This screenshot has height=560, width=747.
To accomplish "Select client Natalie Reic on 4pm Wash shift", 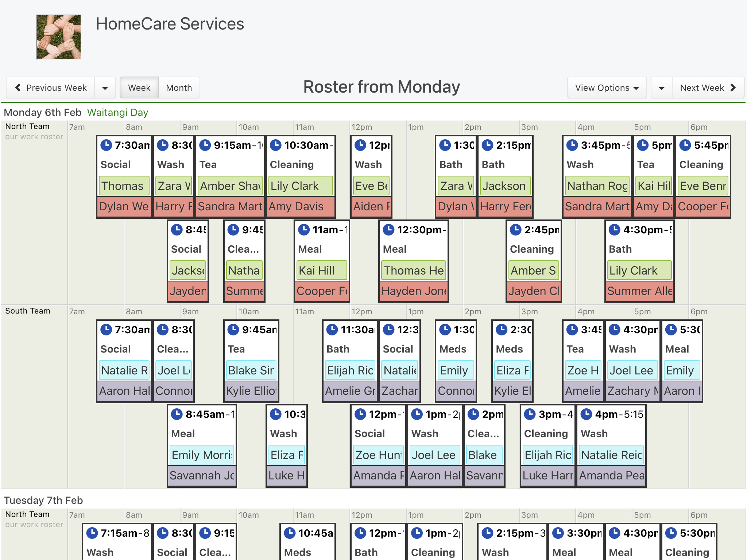I will (x=611, y=455).
